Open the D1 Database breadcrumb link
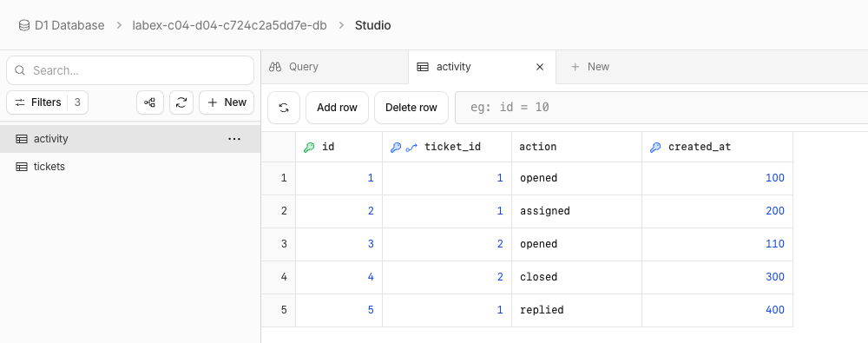The image size is (868, 343). 69,25
